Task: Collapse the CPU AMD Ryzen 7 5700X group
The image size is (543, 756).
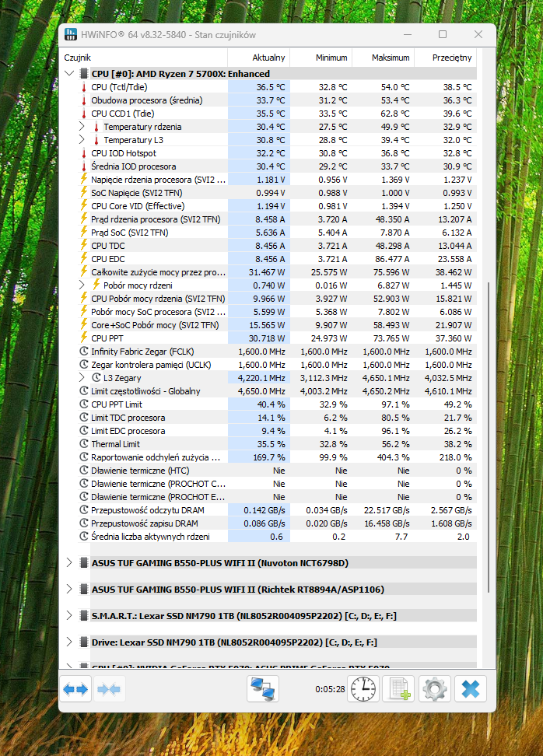Action: tap(69, 73)
